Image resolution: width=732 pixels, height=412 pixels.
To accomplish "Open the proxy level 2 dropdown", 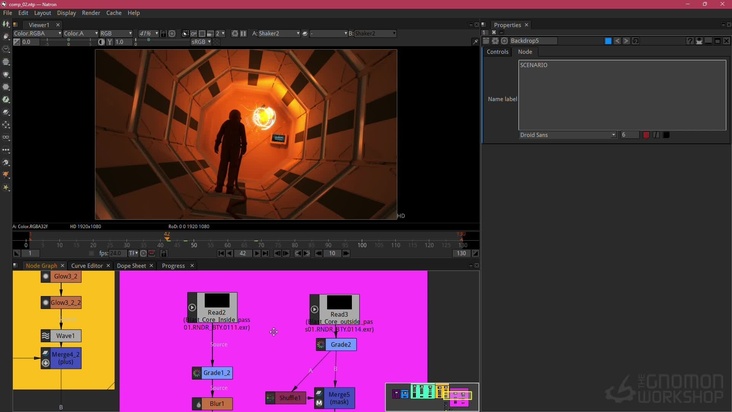I will click(x=219, y=34).
